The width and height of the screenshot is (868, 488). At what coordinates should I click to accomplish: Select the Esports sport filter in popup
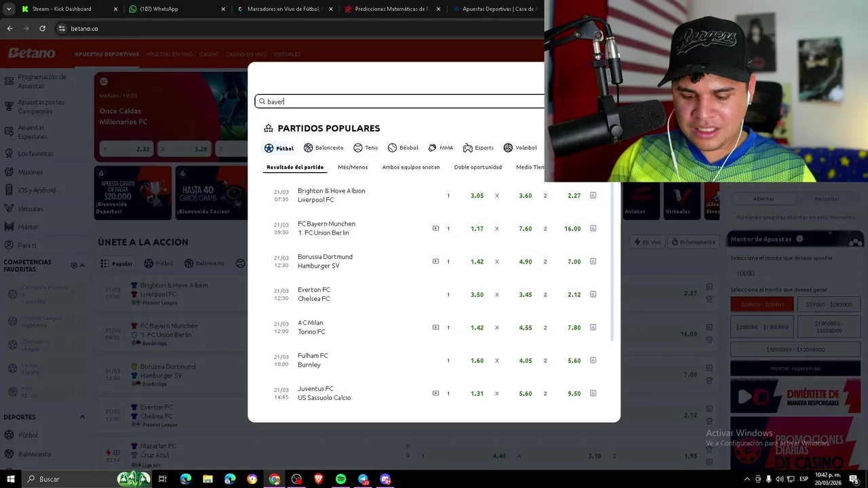click(478, 148)
